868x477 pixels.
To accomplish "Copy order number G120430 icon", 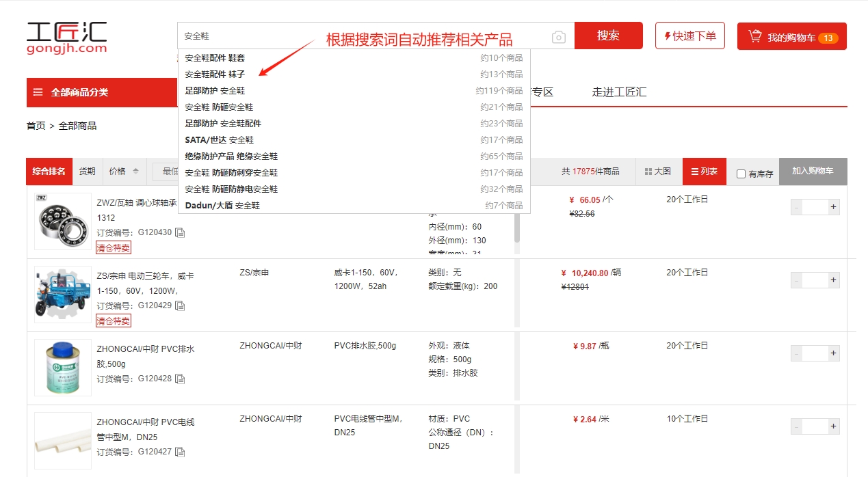I will pos(180,232).
